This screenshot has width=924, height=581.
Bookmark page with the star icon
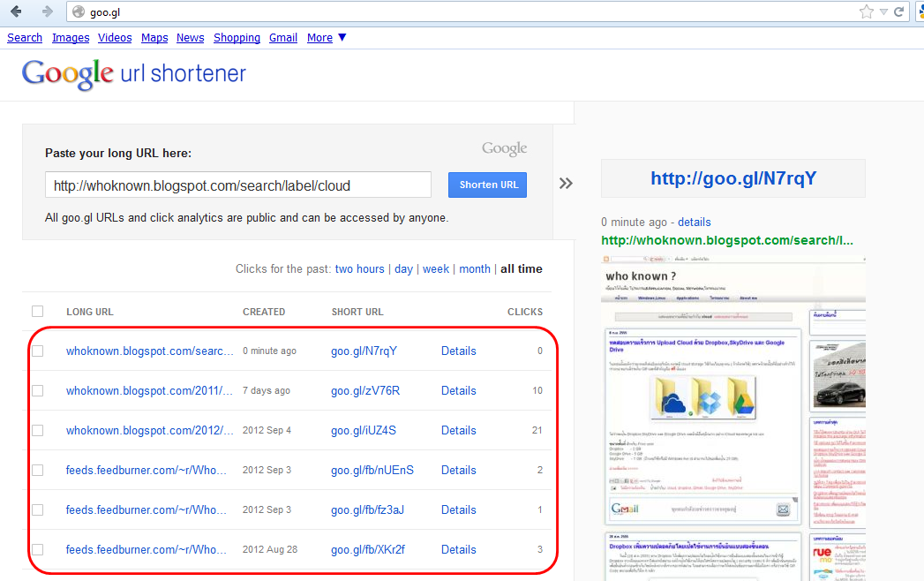coord(867,11)
